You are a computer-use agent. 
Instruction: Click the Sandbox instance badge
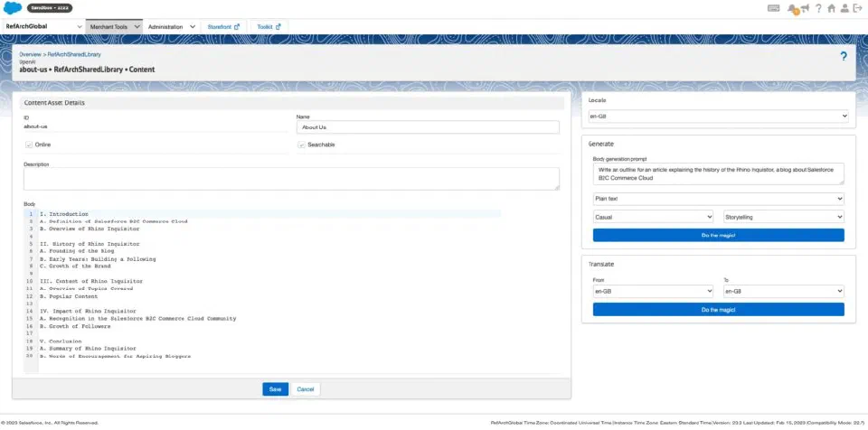49,8
